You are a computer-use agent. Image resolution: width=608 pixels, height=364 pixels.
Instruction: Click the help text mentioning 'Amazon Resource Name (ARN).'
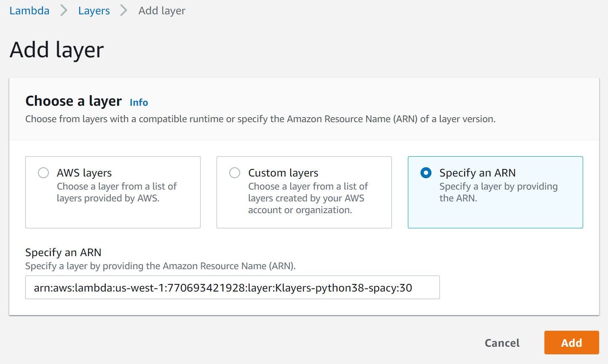tap(160, 266)
